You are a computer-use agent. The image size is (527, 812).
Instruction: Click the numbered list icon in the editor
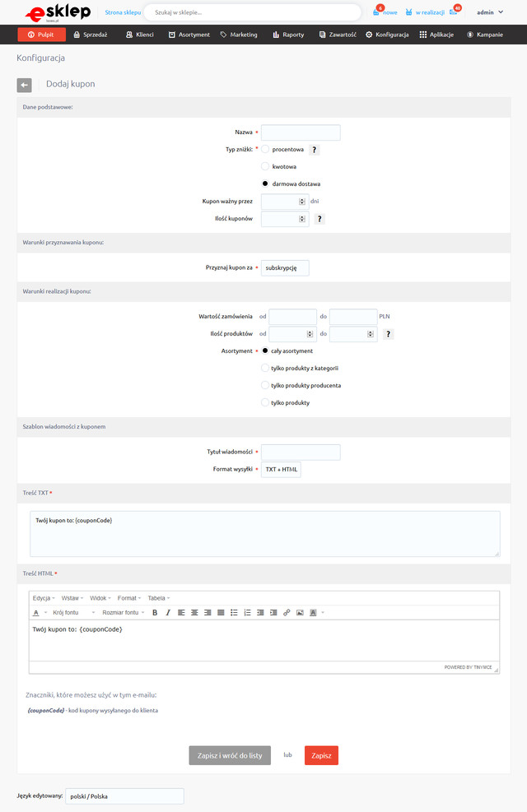point(247,613)
